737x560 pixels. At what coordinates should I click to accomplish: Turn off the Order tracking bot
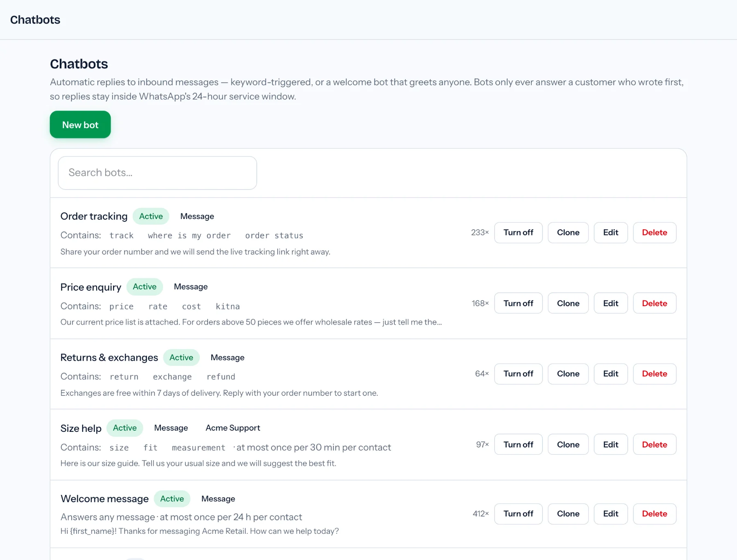pyautogui.click(x=518, y=233)
